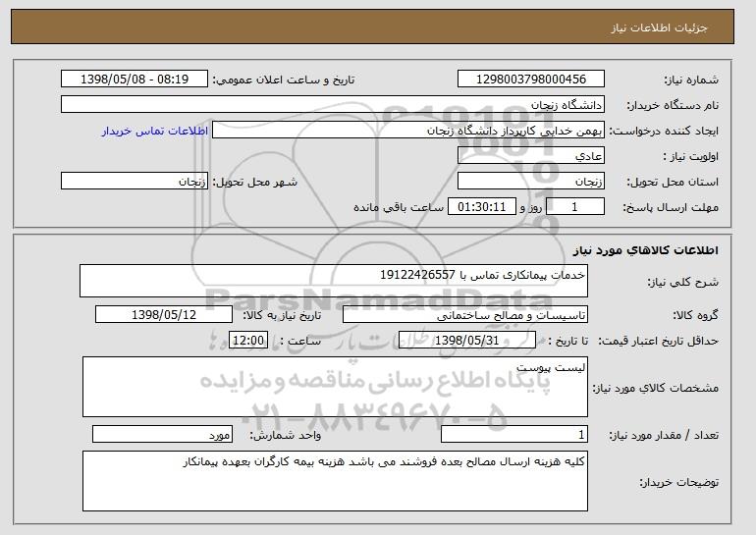
Task: Click the label نام دستگاه خریدار
Action: point(673,105)
